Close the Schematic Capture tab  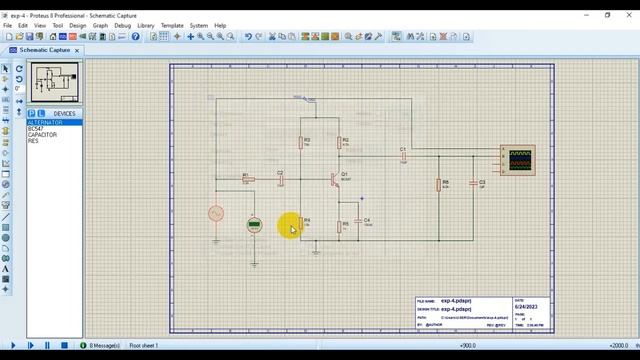pyautogui.click(x=77, y=50)
